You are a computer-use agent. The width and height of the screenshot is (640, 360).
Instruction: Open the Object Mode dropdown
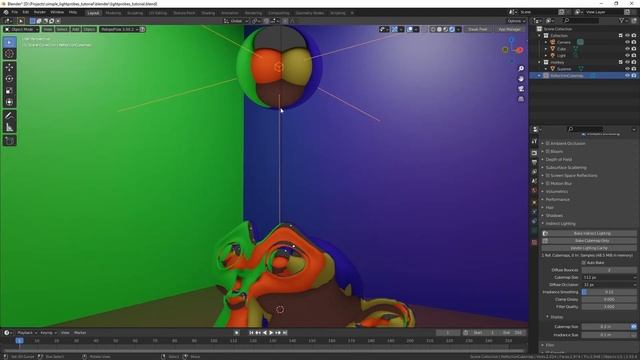coord(22,29)
